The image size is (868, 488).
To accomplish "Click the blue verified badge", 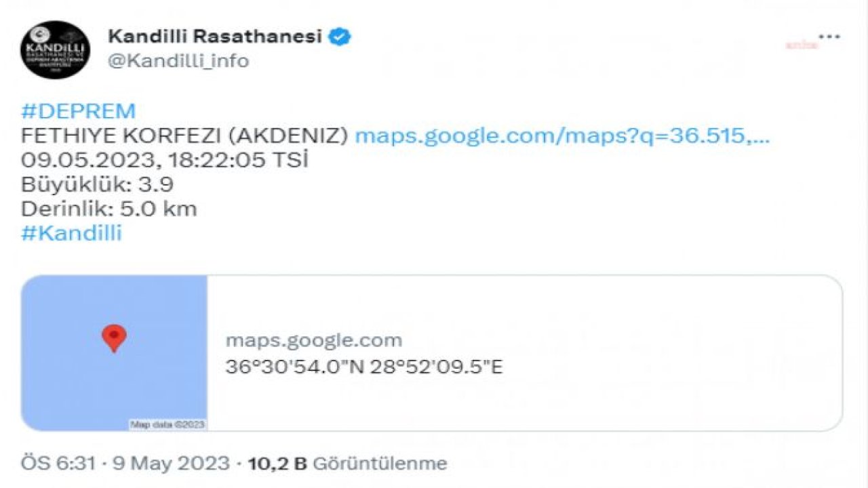I will coord(339,37).
